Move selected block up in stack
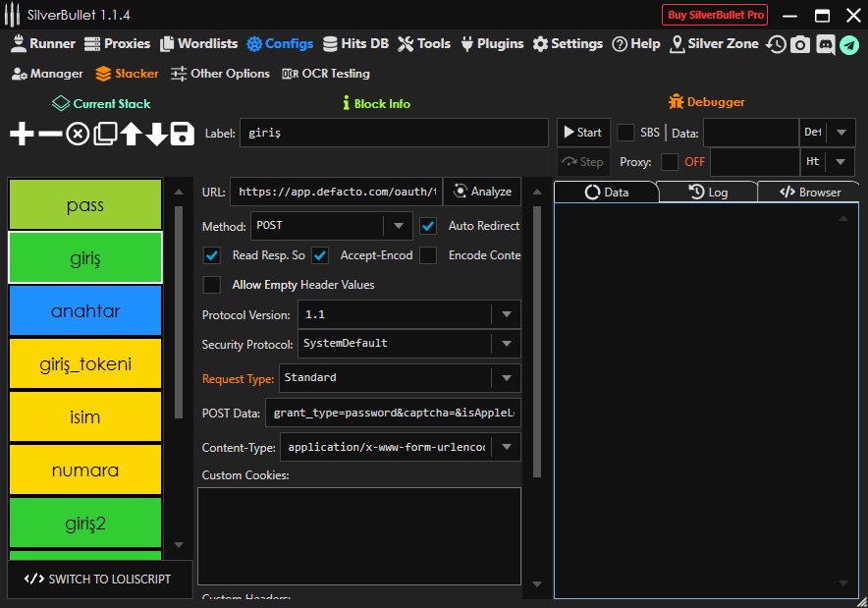Screen dimensions: 868x608 point(132,134)
